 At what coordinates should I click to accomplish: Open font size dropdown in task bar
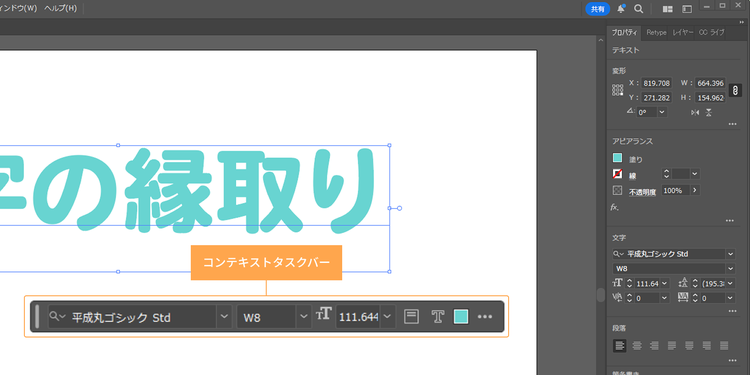pos(388,317)
